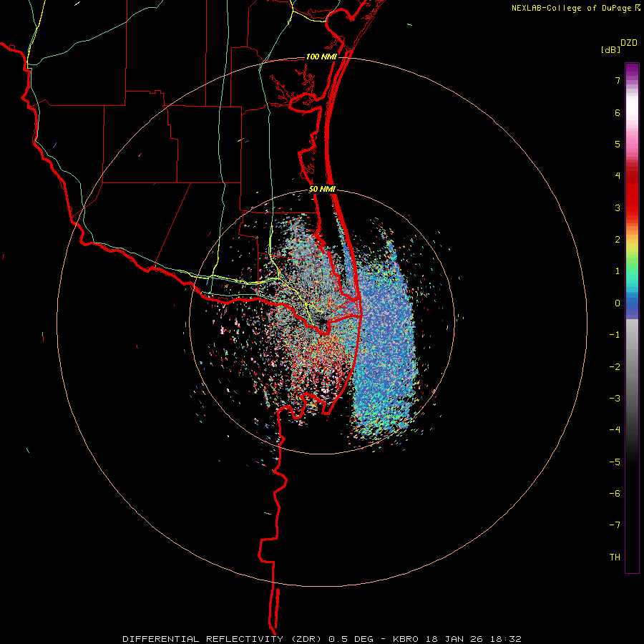The image size is (644, 644).
Task: Click the 18 JAN 26 date text
Action: coord(454,639)
